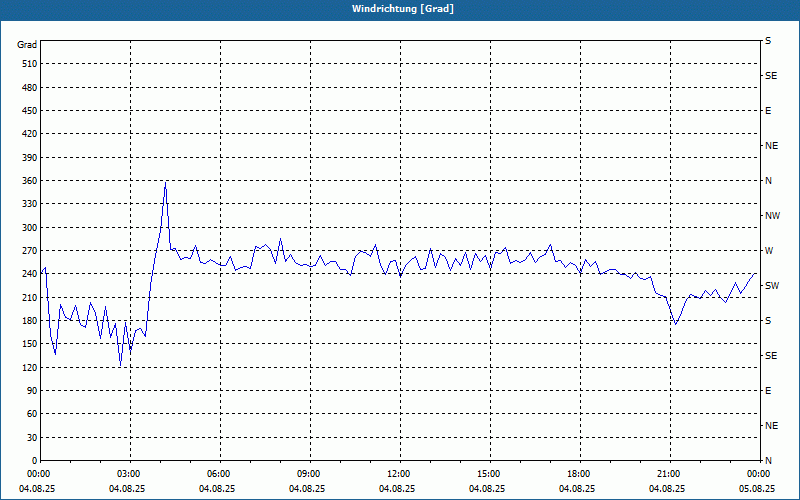
Task: Click the left axis value 510
Action: point(30,64)
